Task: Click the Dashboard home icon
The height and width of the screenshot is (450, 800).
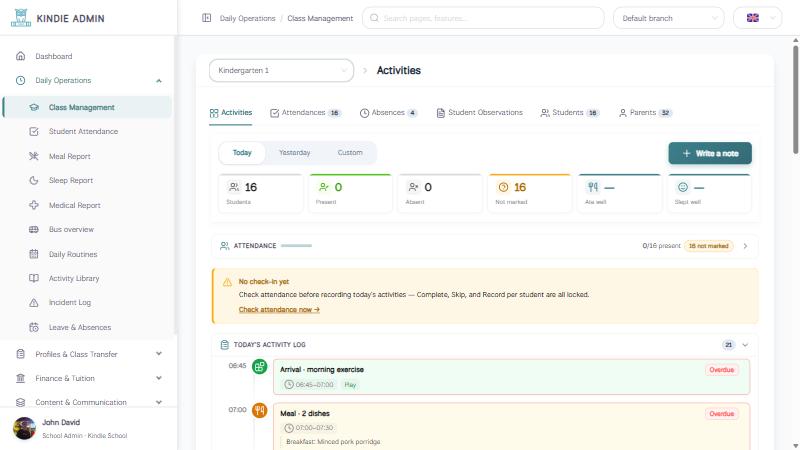Action: [x=20, y=56]
